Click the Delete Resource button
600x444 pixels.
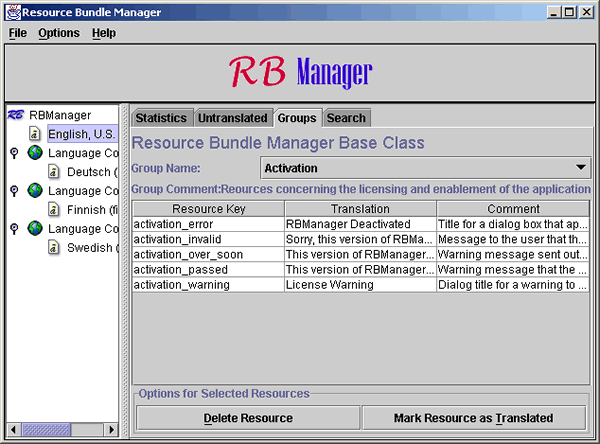248,418
